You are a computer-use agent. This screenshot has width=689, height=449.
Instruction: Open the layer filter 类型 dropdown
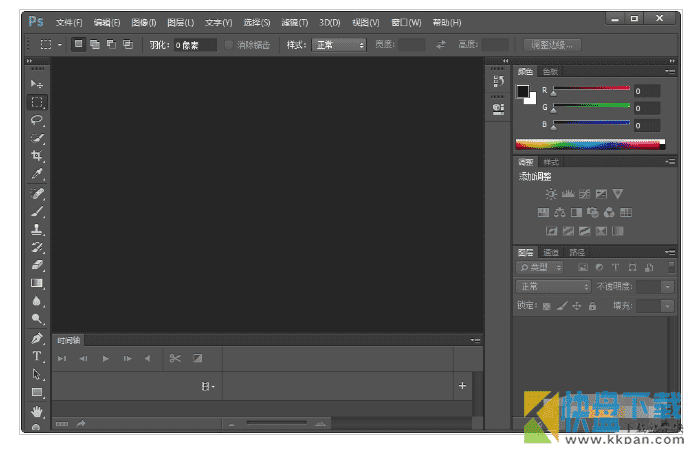click(x=540, y=267)
